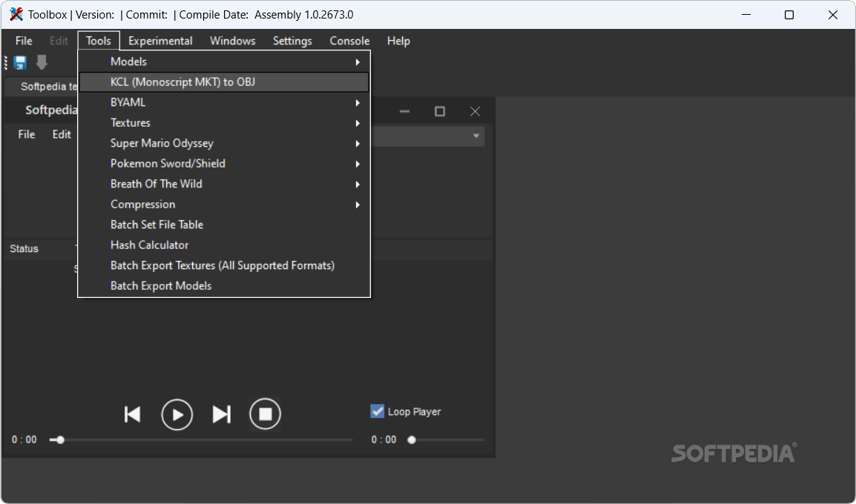This screenshot has height=504, width=856.
Task: Skip to previous track in player
Action: 132,414
